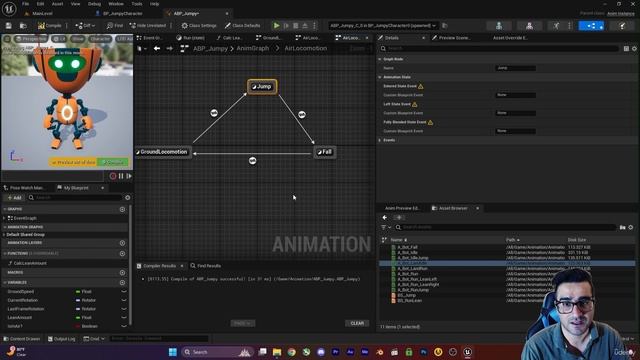Open the play options three-dot menu
Image resolution: width=640 pixels, height=360 pixels.
[x=314, y=26]
